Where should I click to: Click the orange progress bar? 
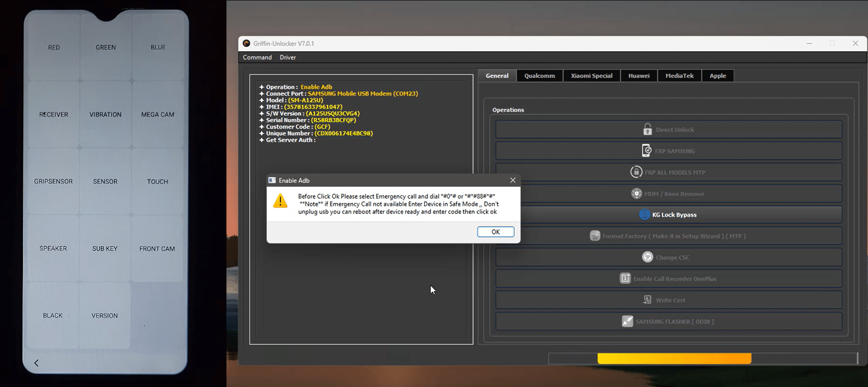tap(674, 358)
